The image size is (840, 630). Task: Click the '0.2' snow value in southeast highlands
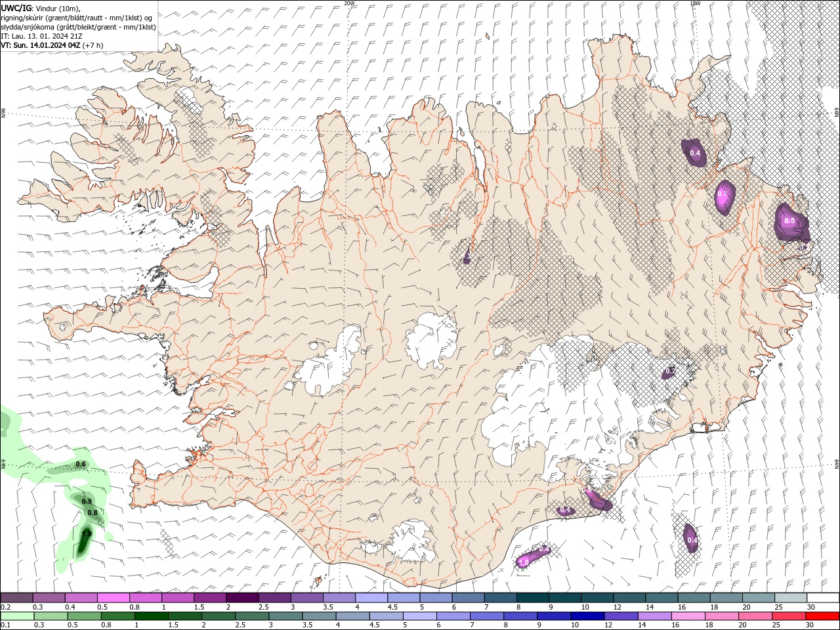[x=670, y=371]
